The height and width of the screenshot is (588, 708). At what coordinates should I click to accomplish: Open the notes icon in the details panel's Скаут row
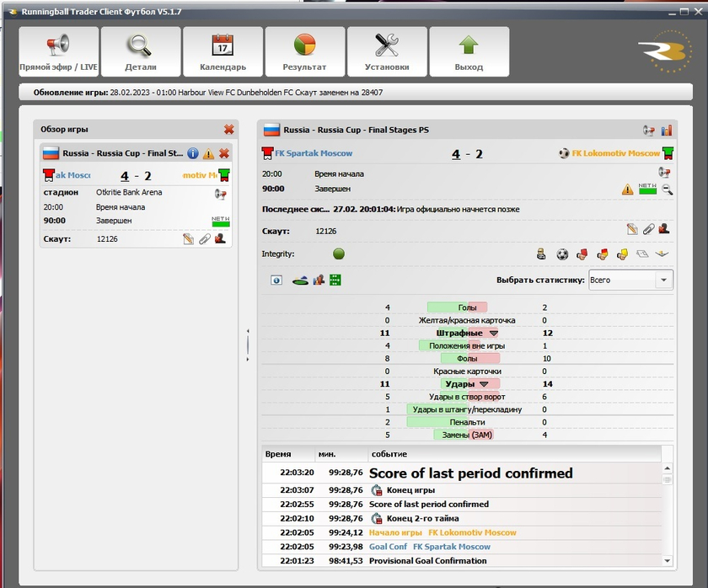coord(632,229)
